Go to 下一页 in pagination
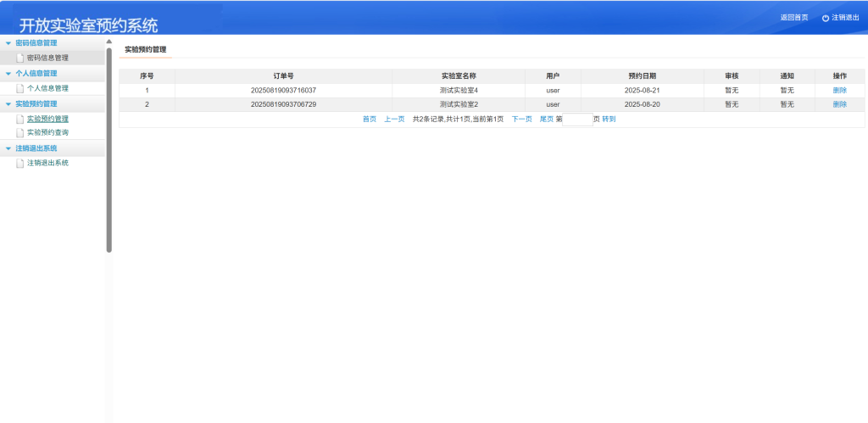 pyautogui.click(x=521, y=119)
